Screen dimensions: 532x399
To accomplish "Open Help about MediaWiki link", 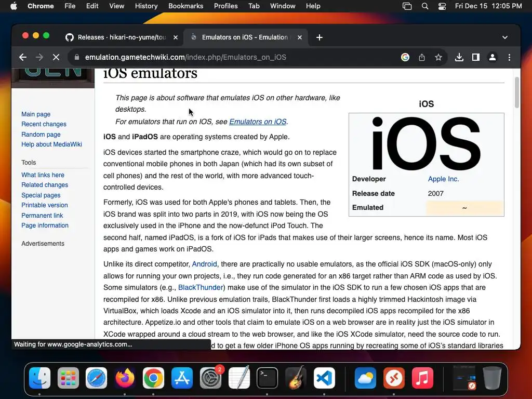I will click(51, 144).
